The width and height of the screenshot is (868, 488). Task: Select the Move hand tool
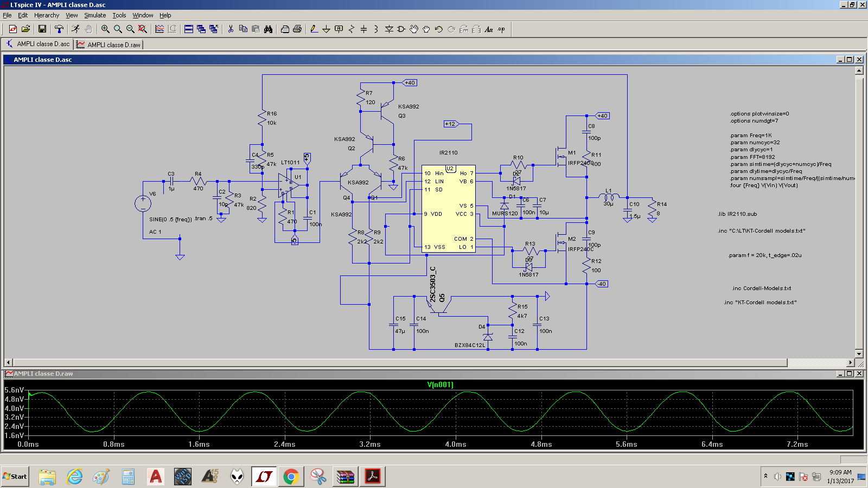tap(414, 29)
